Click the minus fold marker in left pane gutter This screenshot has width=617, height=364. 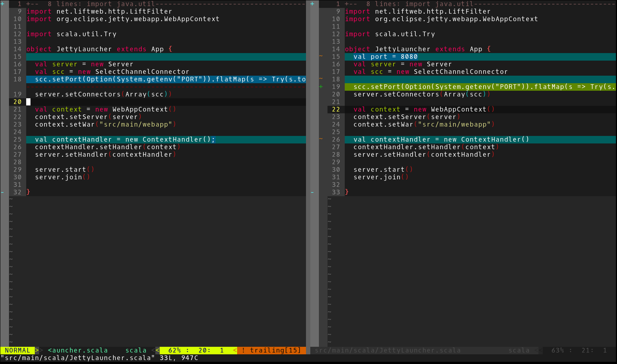(x=3, y=192)
